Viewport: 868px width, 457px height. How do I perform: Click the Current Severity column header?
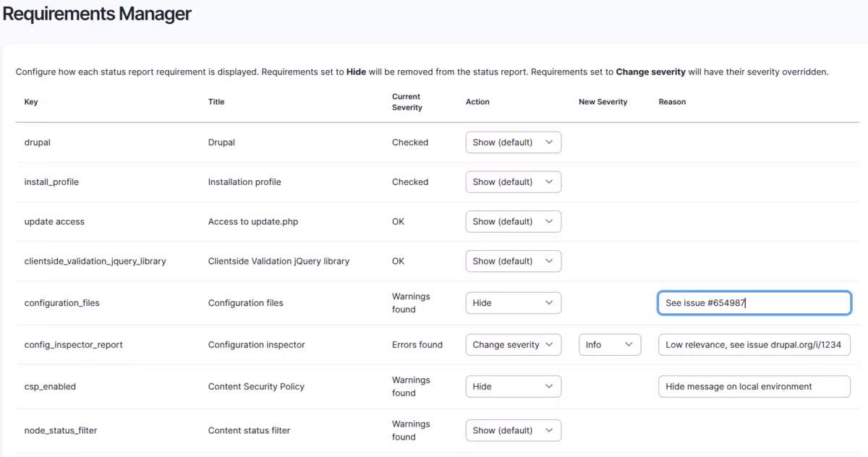pos(407,102)
